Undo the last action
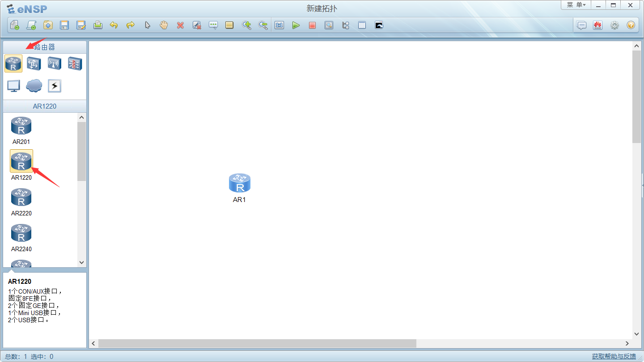This screenshot has height=362, width=644. point(114,25)
